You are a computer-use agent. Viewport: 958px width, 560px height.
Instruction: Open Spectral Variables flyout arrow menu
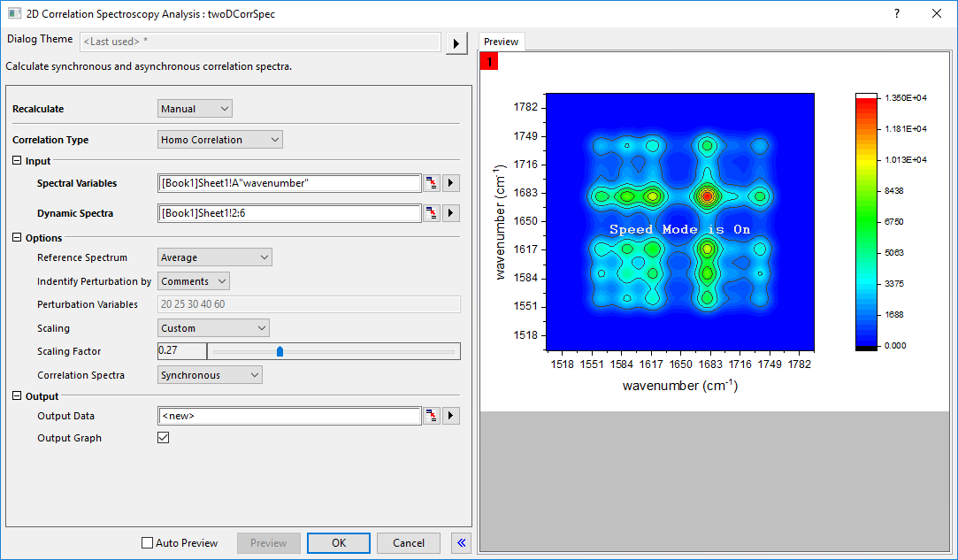coord(451,183)
